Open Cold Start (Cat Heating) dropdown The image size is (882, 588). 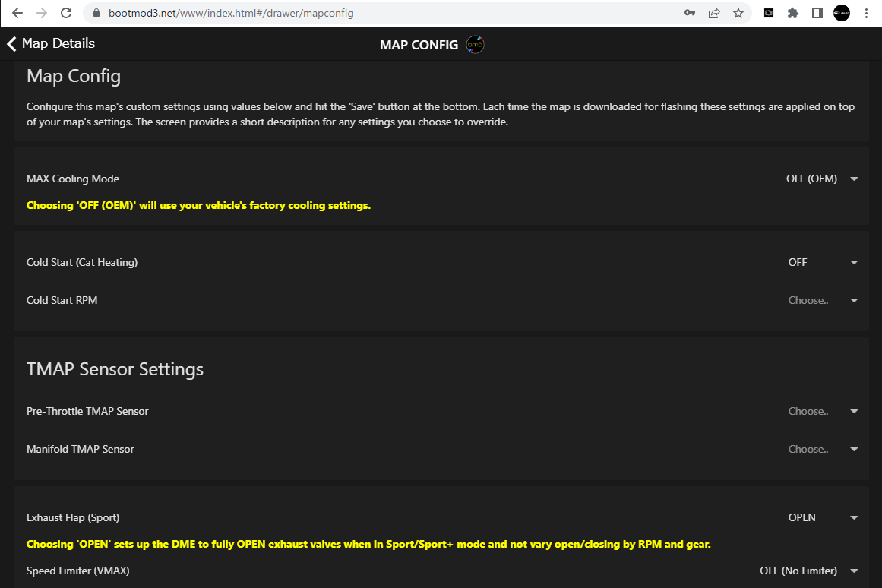822,262
